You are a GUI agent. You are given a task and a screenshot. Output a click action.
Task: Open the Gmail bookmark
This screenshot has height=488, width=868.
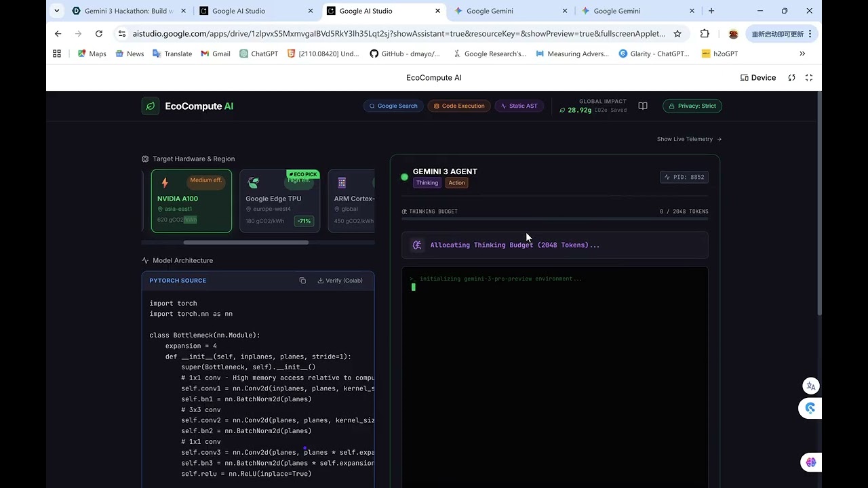click(215, 54)
